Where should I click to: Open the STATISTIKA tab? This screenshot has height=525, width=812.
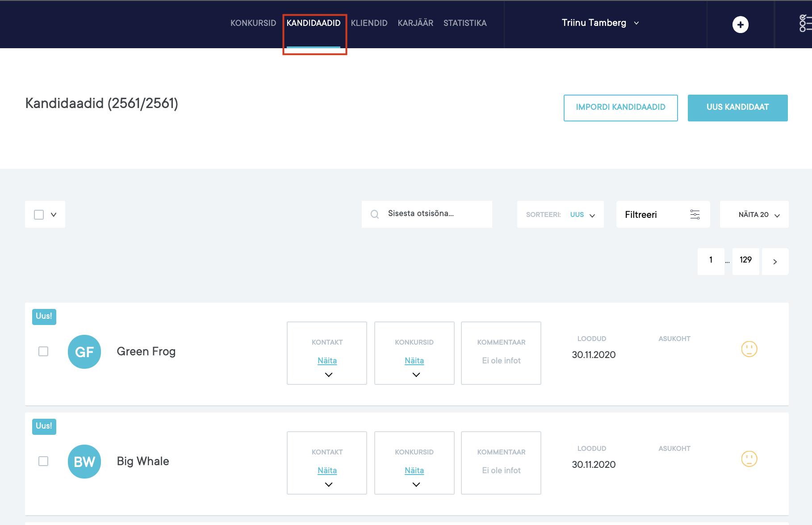tap(465, 23)
